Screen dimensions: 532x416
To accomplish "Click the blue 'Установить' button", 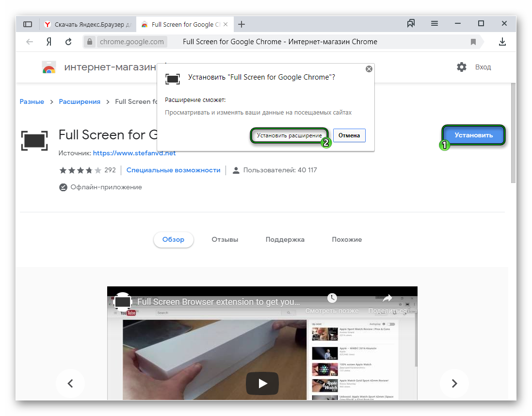I will tap(473, 135).
